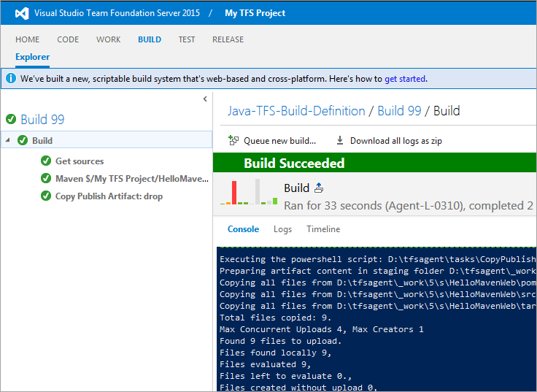This screenshot has width=537, height=392.
Task: Open the 'get started' link
Action: tap(405, 79)
